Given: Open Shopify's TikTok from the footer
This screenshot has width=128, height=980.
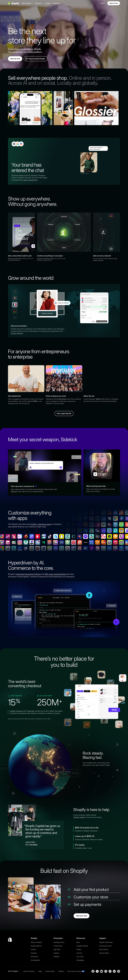Looking at the screenshot, I should click(110, 971).
